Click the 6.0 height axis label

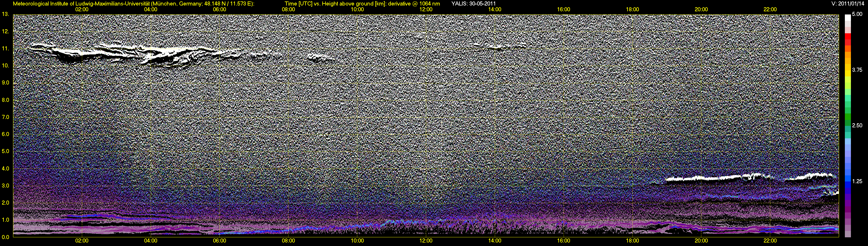coord(5,134)
